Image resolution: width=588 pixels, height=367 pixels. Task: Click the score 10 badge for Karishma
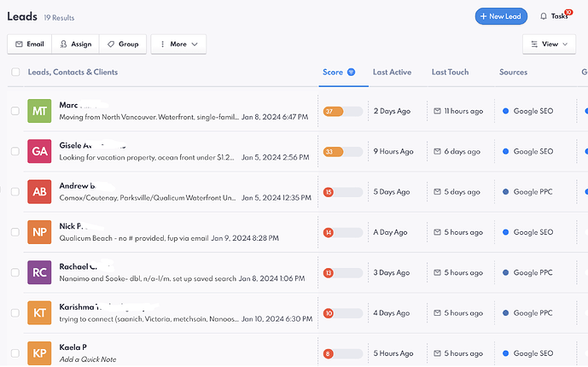tap(328, 313)
